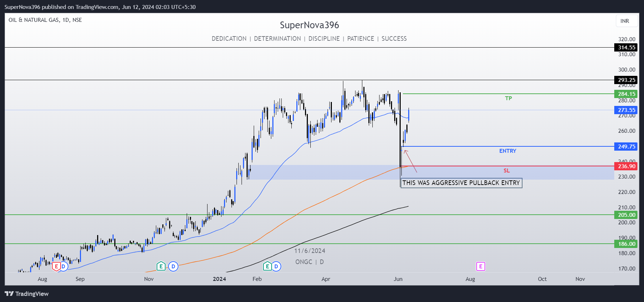Click the green earnings marker near November
Image resolution: width=644 pixels, height=302 pixels.
point(161,266)
